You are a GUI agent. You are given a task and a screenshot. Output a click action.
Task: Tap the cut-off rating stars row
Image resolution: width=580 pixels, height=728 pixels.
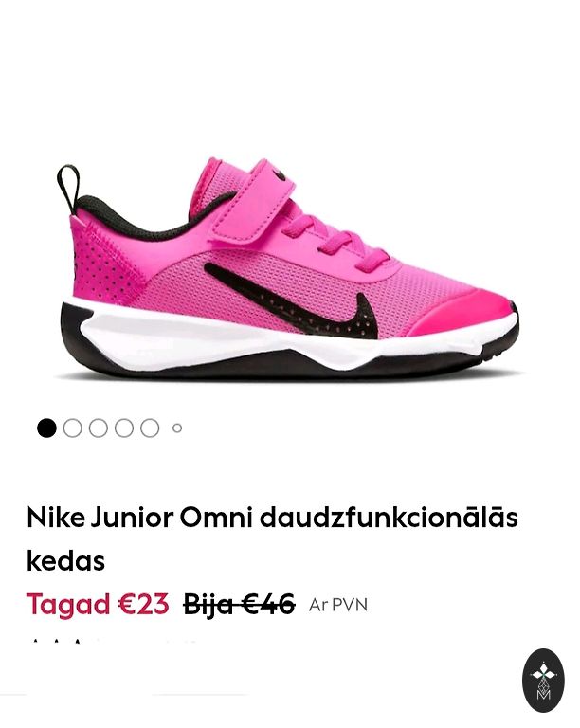[x=114, y=643]
